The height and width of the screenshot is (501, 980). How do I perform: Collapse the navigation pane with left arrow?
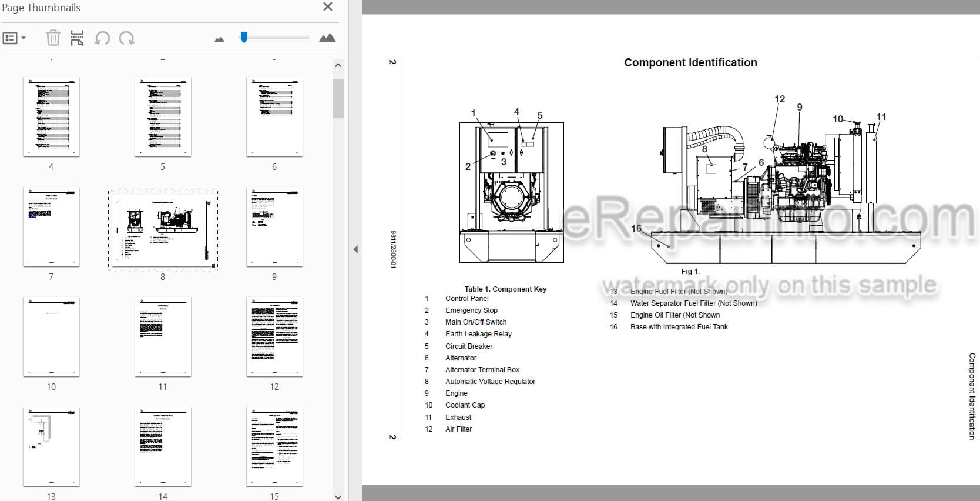[355, 249]
